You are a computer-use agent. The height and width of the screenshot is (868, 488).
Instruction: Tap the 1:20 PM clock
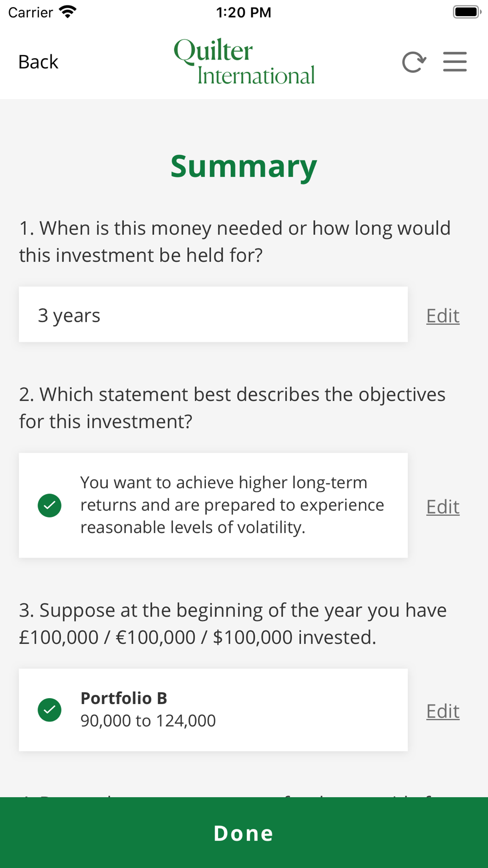click(x=244, y=12)
